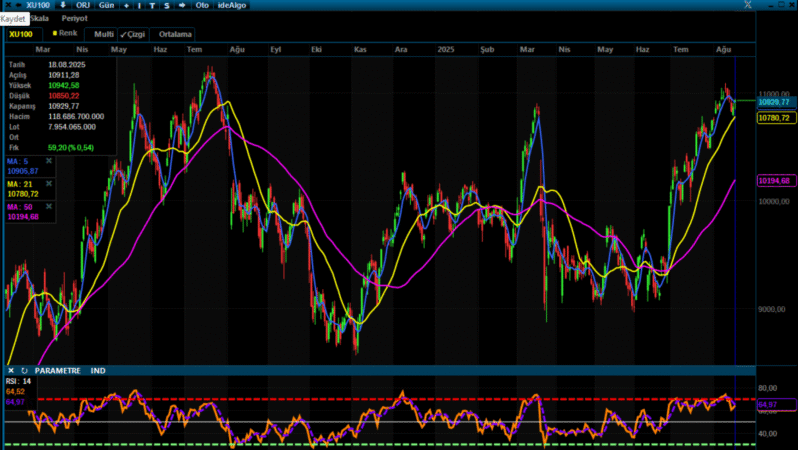Click the RSI : 14 label
798x450 pixels.
pos(18,381)
